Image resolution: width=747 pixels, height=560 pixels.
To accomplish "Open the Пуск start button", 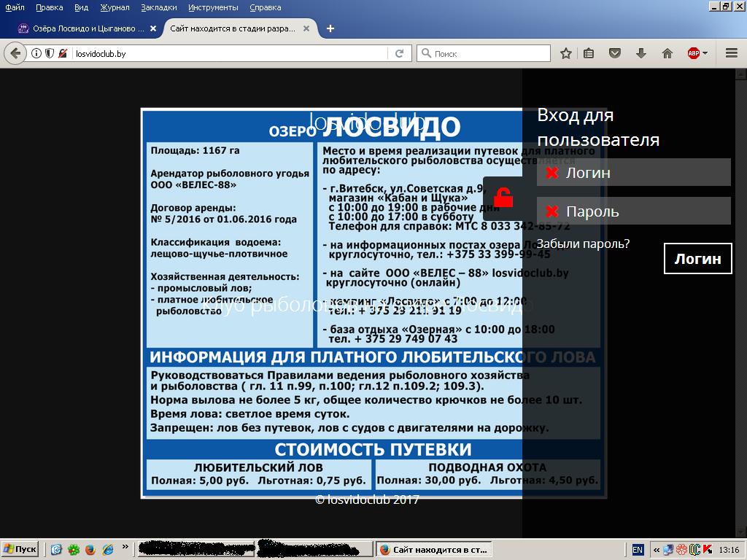I will [20, 549].
